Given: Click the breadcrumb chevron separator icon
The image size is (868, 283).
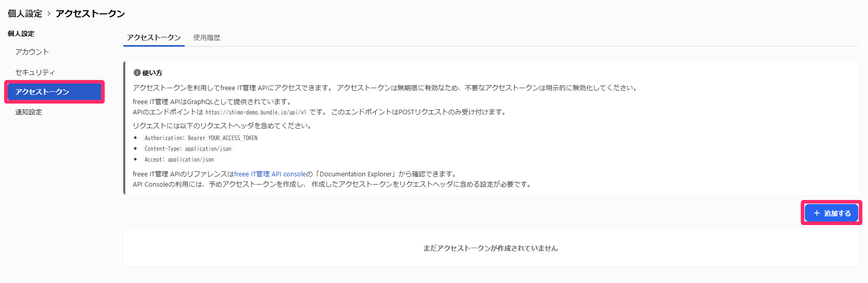Looking at the screenshot, I should (x=49, y=14).
